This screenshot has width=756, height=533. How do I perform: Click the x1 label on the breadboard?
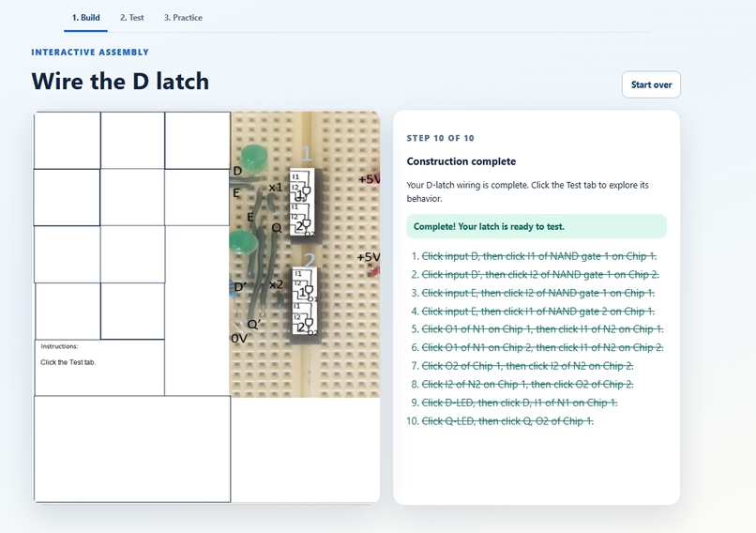click(x=276, y=187)
